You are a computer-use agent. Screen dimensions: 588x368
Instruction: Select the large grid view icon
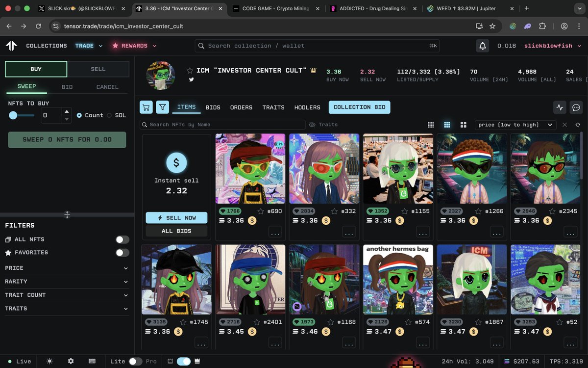463,125
